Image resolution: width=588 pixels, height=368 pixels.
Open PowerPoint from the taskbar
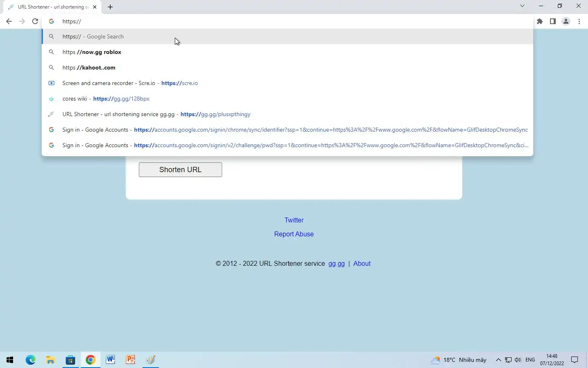point(131,360)
